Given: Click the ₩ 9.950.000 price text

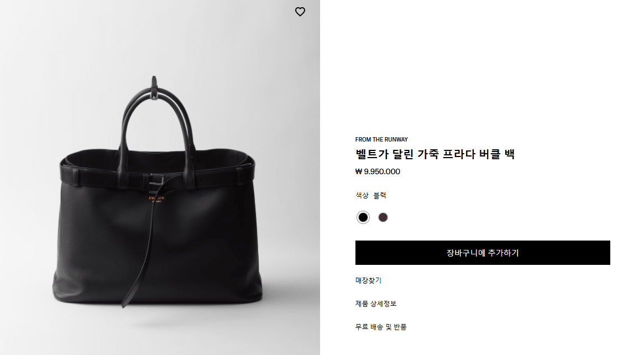Looking at the screenshot, I should pos(378,171).
